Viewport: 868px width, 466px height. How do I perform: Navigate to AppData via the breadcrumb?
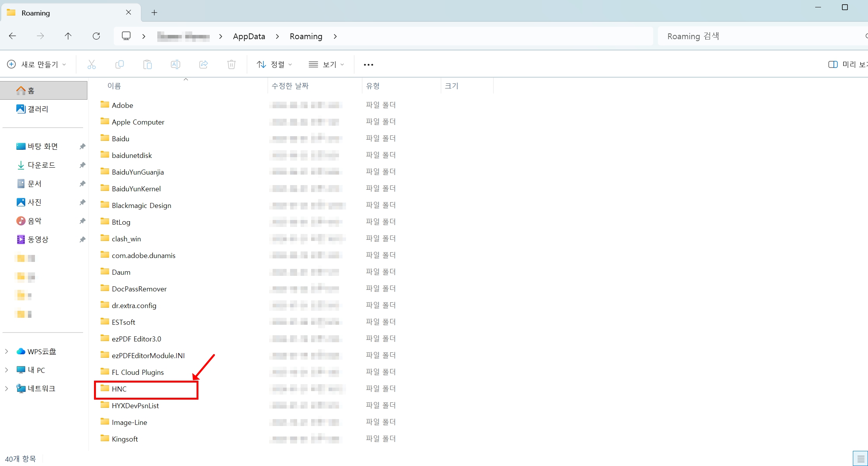pos(249,36)
